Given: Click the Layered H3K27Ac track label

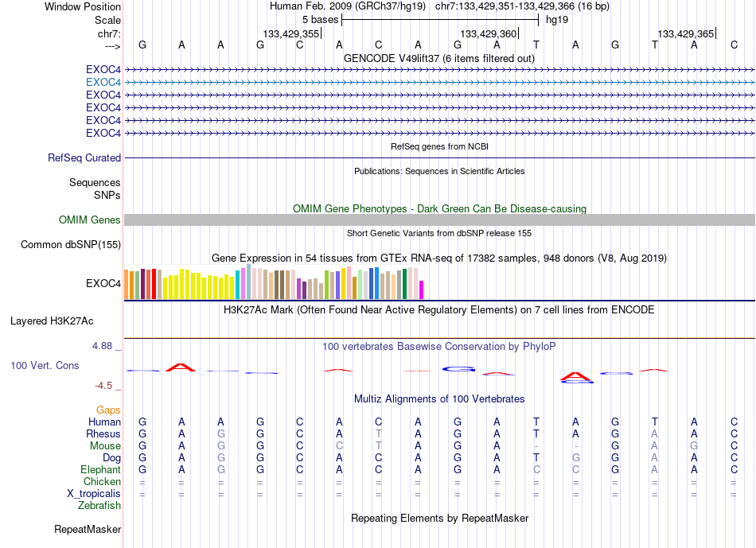Looking at the screenshot, I should point(52,321).
